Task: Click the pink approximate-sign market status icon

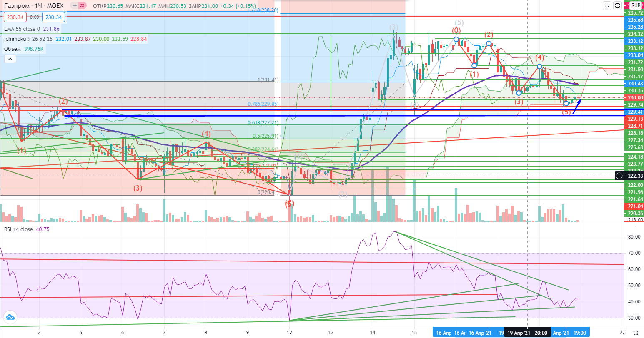Action: tap(82, 6)
